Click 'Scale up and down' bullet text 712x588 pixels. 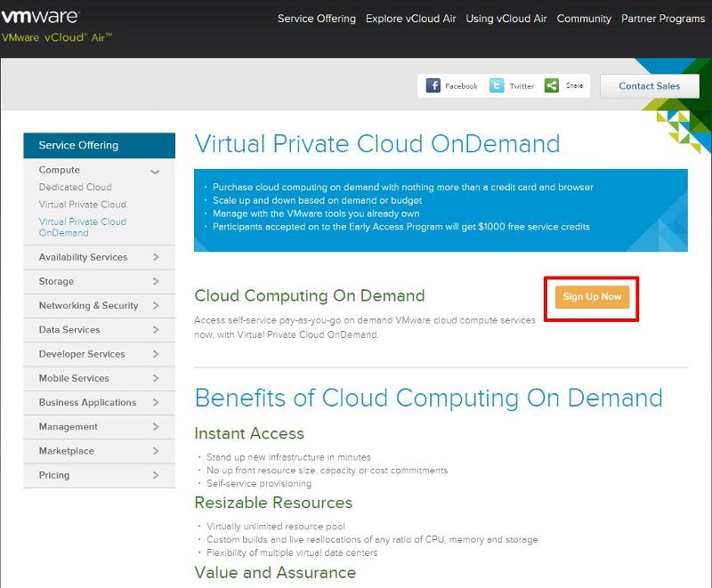pyautogui.click(x=317, y=200)
